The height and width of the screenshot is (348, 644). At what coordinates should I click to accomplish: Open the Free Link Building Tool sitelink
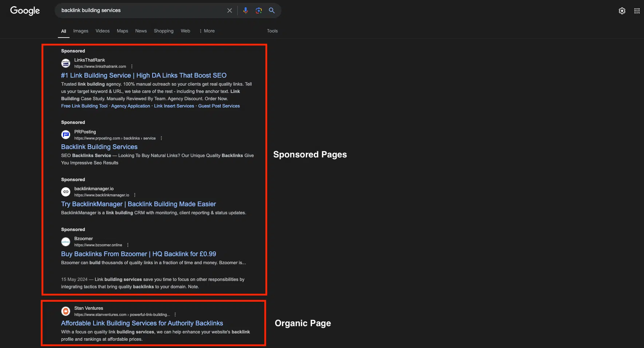coord(84,106)
